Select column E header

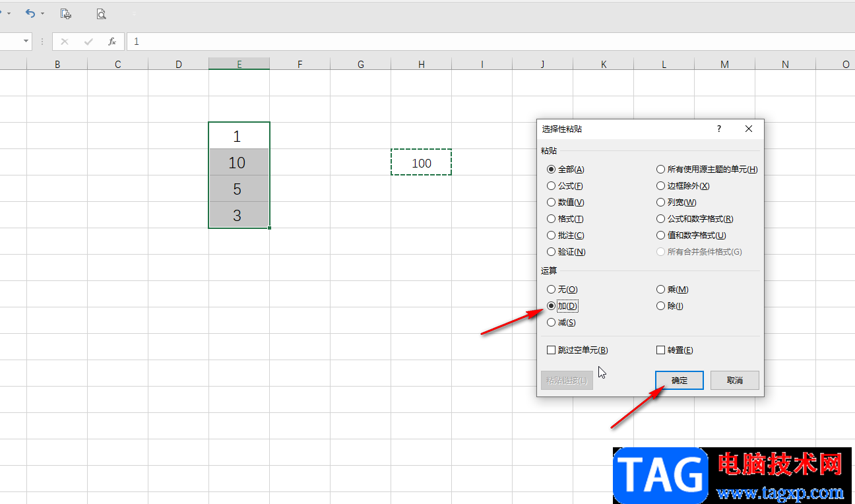tap(239, 64)
